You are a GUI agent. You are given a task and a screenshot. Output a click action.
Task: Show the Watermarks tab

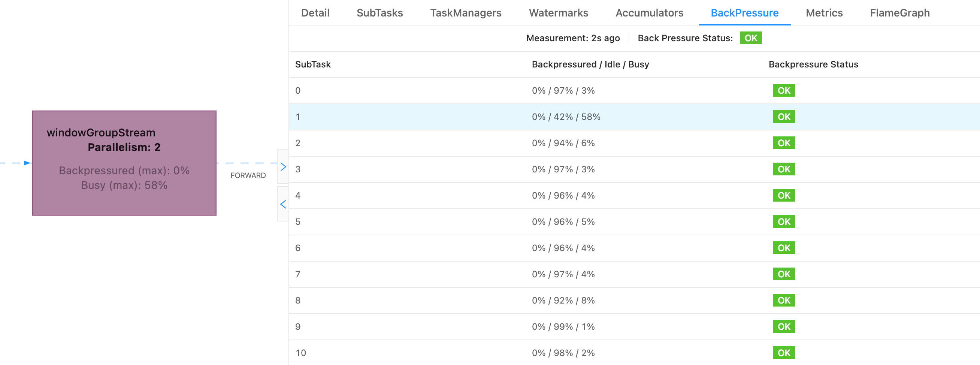[x=558, y=13]
